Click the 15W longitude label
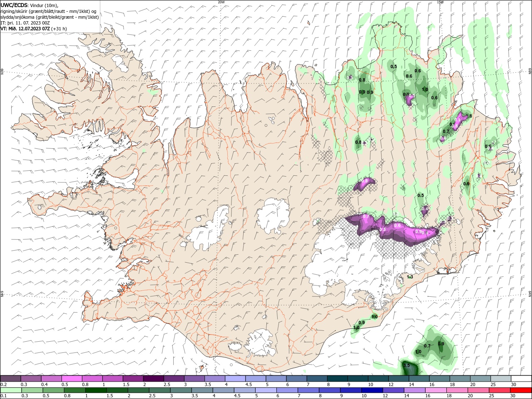Image resolution: width=532 pixels, height=399 pixels. 440,2
